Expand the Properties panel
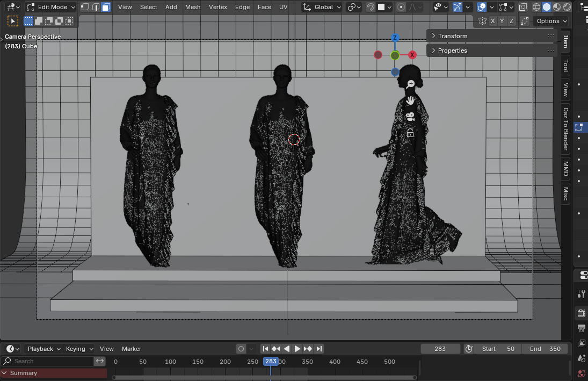The image size is (588, 381). pos(492,51)
